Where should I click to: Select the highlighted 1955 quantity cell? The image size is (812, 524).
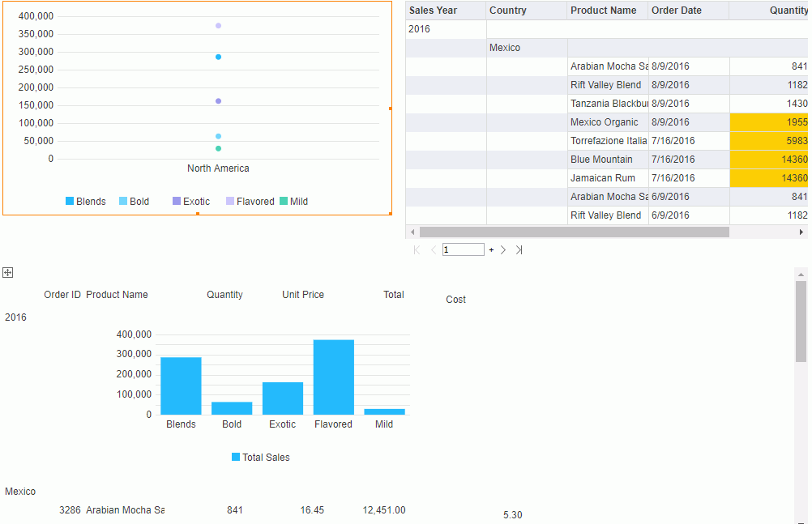coord(769,122)
